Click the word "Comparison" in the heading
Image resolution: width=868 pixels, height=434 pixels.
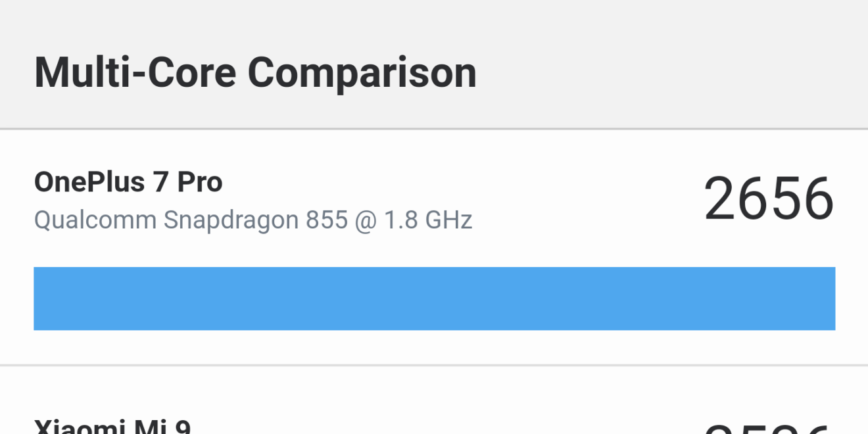pyautogui.click(x=362, y=72)
